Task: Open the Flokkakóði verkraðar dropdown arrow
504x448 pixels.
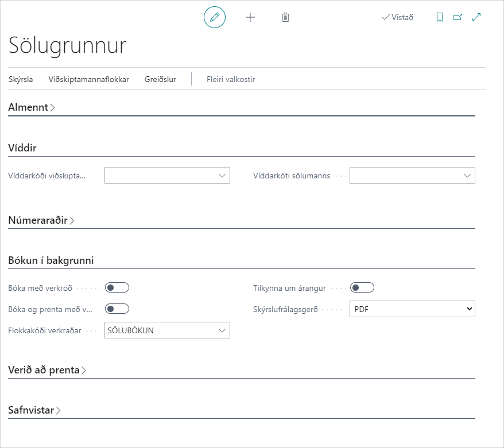Action: coord(222,330)
